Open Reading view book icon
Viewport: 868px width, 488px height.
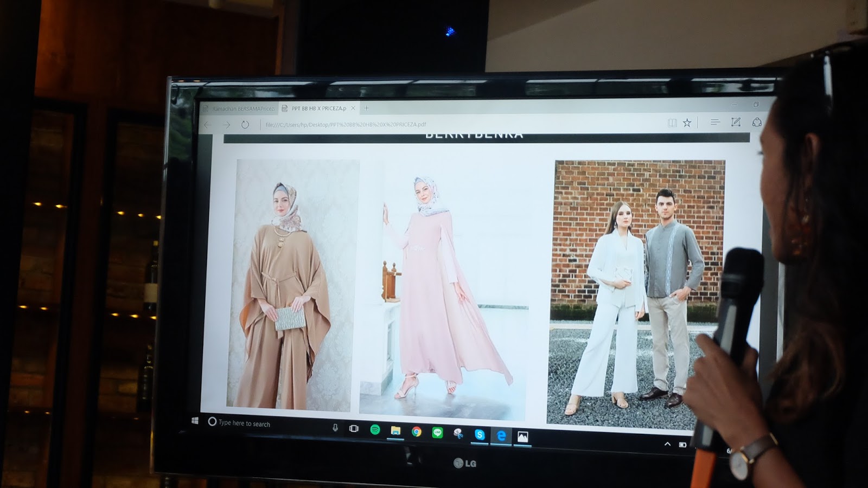click(x=672, y=123)
